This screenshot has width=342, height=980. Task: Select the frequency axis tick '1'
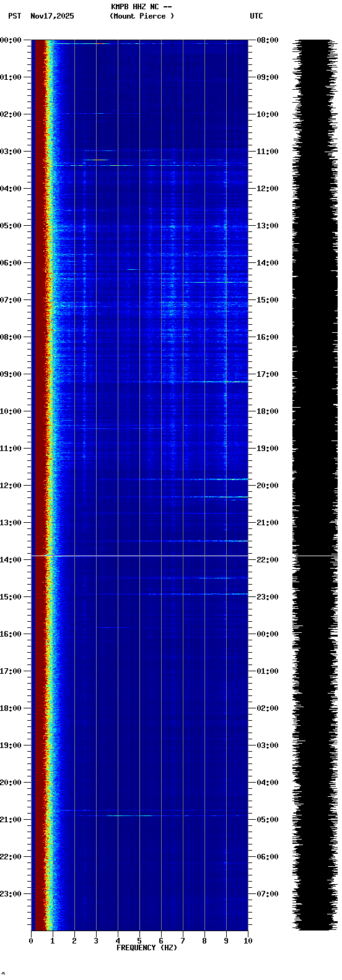click(53, 941)
